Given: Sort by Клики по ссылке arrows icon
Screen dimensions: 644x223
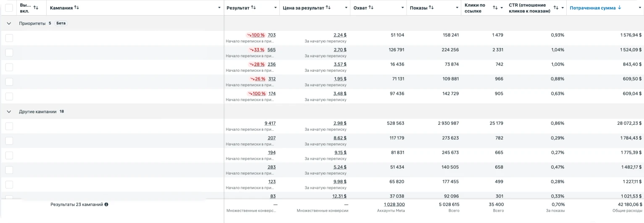Looking at the screenshot, I should pos(495,8).
